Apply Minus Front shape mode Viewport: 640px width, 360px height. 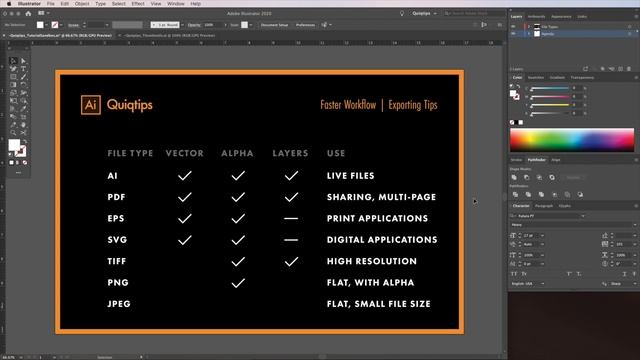[527, 178]
